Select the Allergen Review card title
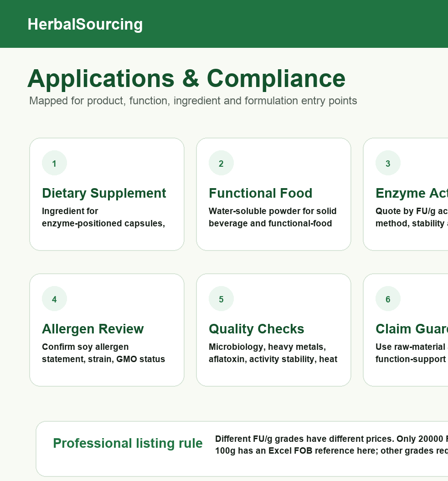This screenshot has height=481, width=448. (93, 329)
